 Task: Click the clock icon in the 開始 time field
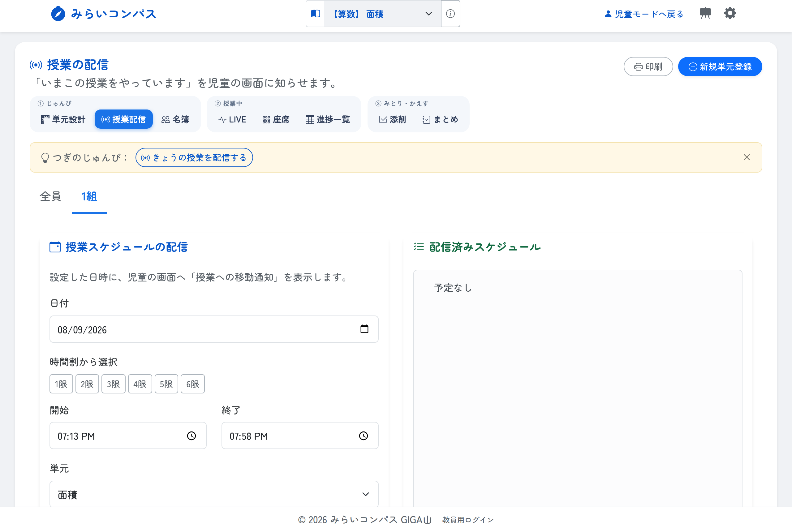tap(192, 435)
